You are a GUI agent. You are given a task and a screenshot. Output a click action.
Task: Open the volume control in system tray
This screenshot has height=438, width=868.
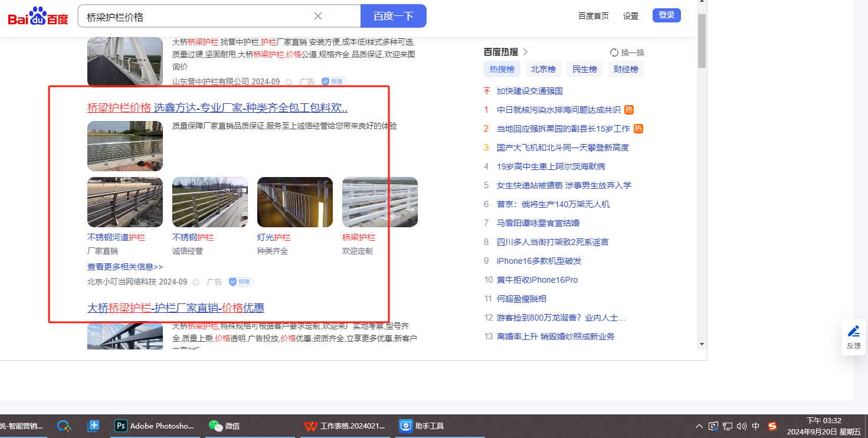pyautogui.click(x=742, y=426)
